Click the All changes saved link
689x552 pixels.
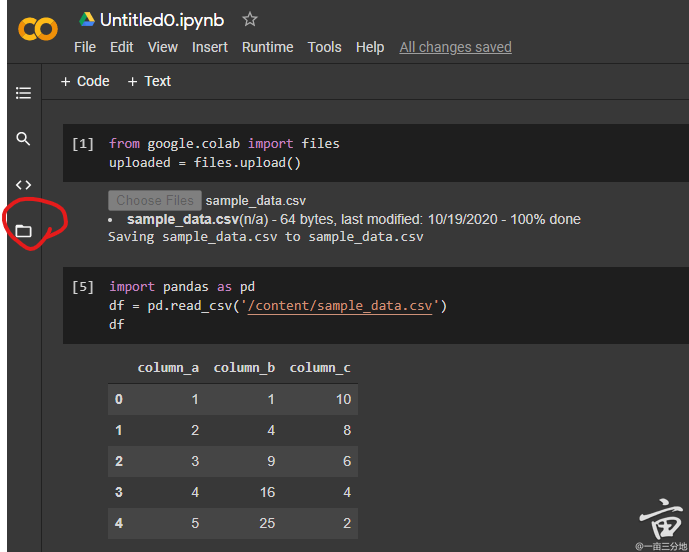click(x=455, y=47)
